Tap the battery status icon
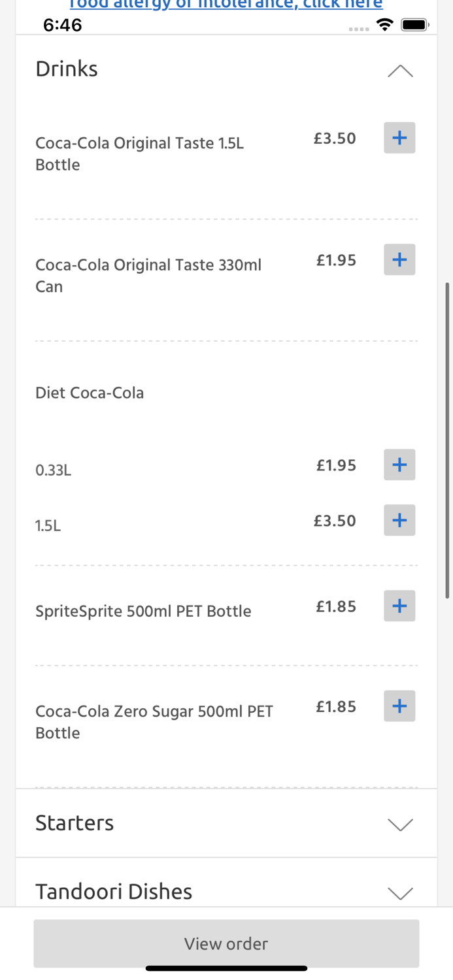Viewport: 453px width, 980px height. (414, 25)
